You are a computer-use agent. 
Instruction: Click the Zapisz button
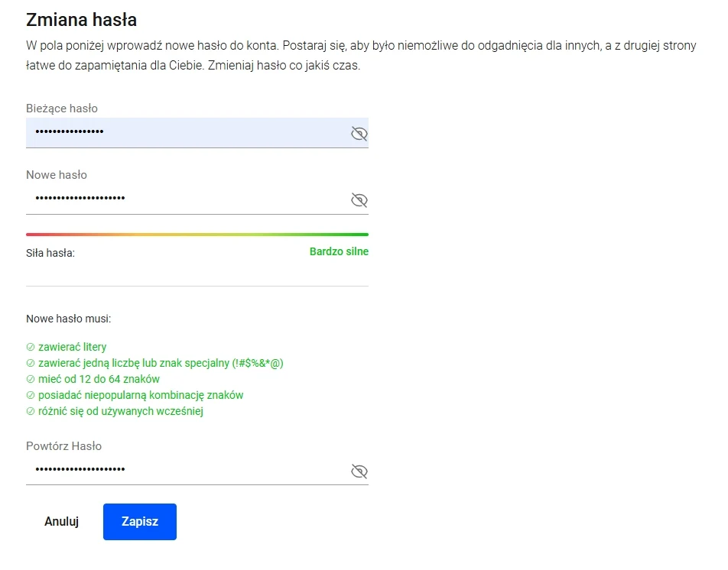click(x=140, y=522)
